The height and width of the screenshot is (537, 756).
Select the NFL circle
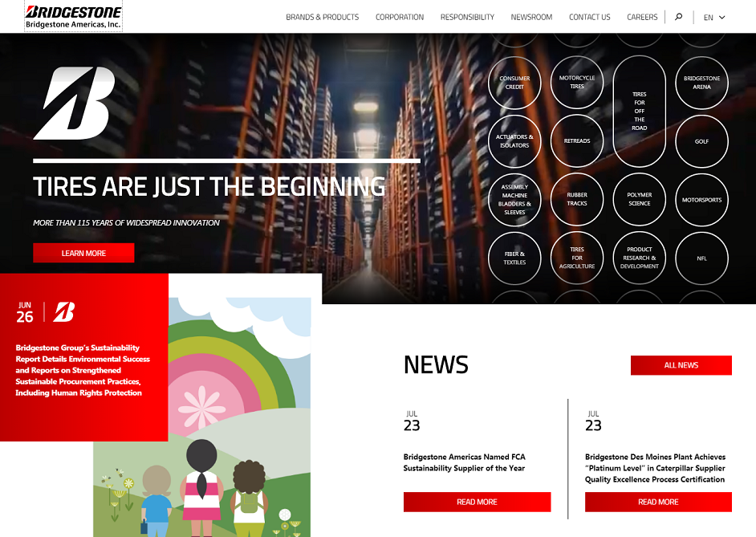click(x=701, y=258)
